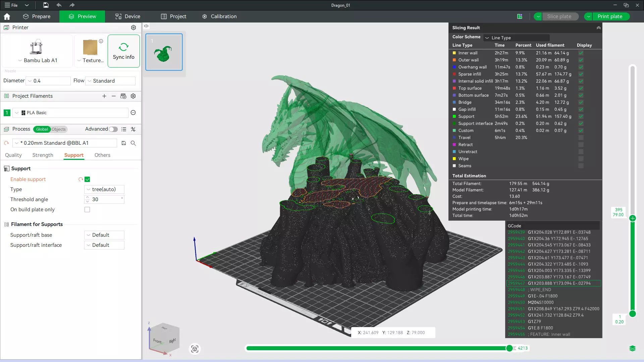Switch to the Device tab
This screenshot has height=362, width=644.
[128, 16]
